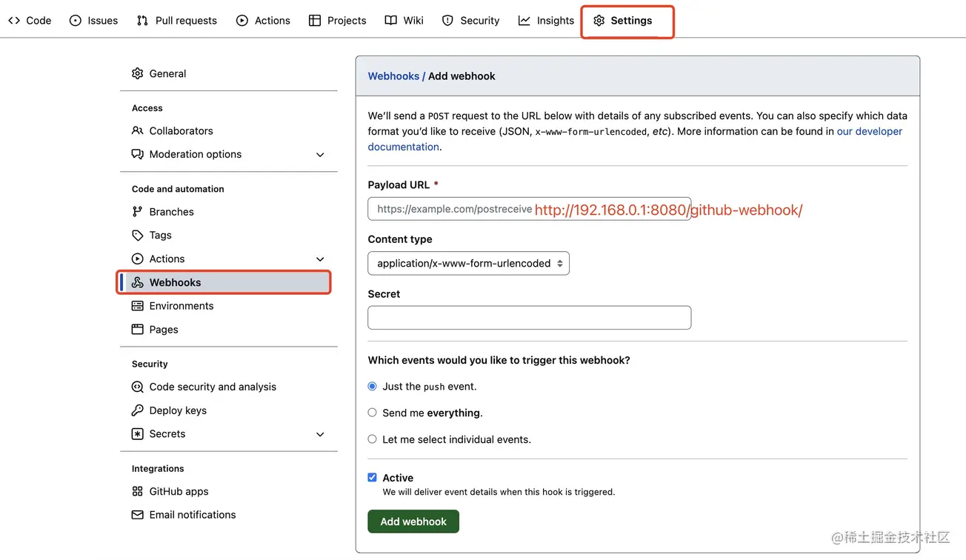Viewport: 966px width, 560px height.
Task: Click the Pages icon in sidebar
Action: tap(137, 330)
